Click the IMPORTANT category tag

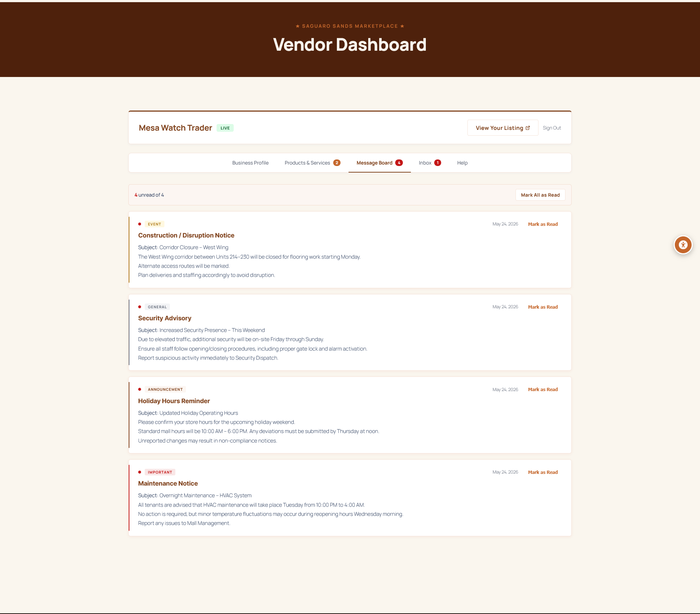pos(160,472)
